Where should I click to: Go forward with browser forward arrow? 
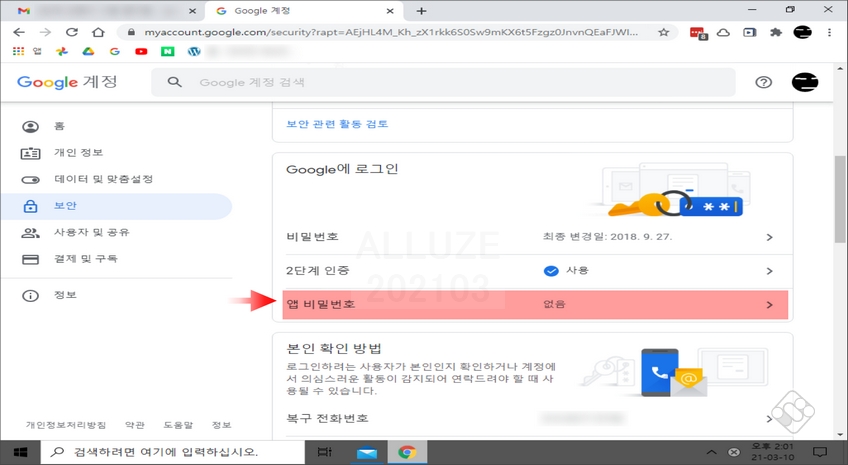tap(45, 32)
